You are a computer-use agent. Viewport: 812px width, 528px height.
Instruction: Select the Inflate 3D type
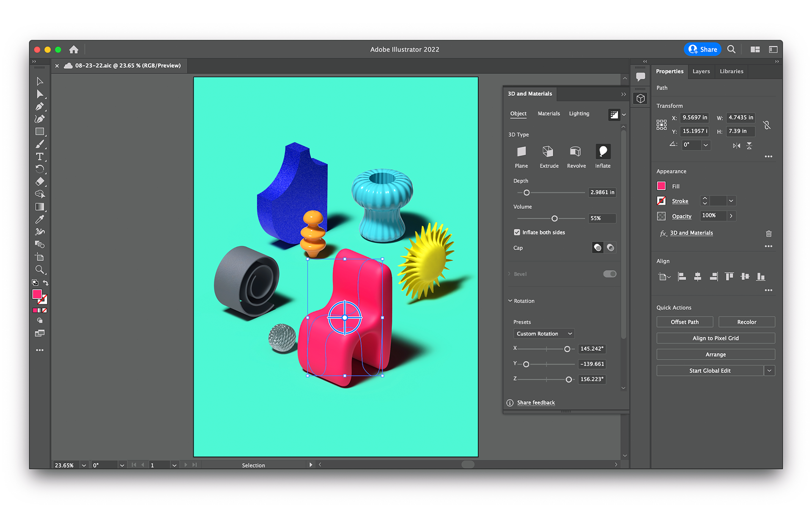point(603,152)
